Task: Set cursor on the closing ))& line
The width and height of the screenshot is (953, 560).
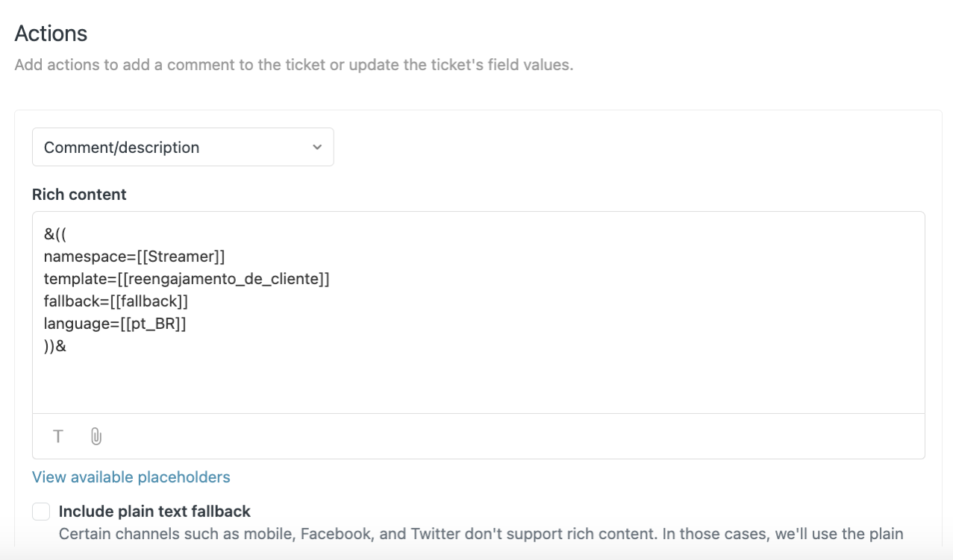Action: (x=55, y=346)
